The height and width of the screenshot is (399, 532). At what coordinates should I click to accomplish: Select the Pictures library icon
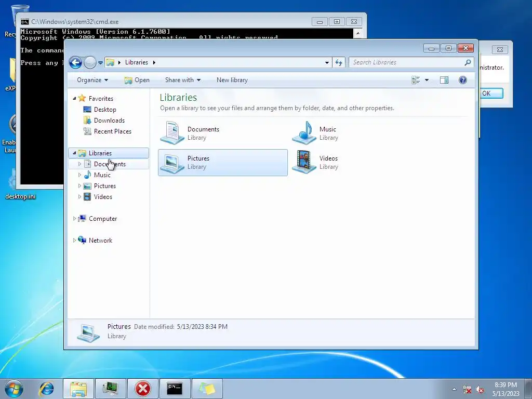[172, 163]
